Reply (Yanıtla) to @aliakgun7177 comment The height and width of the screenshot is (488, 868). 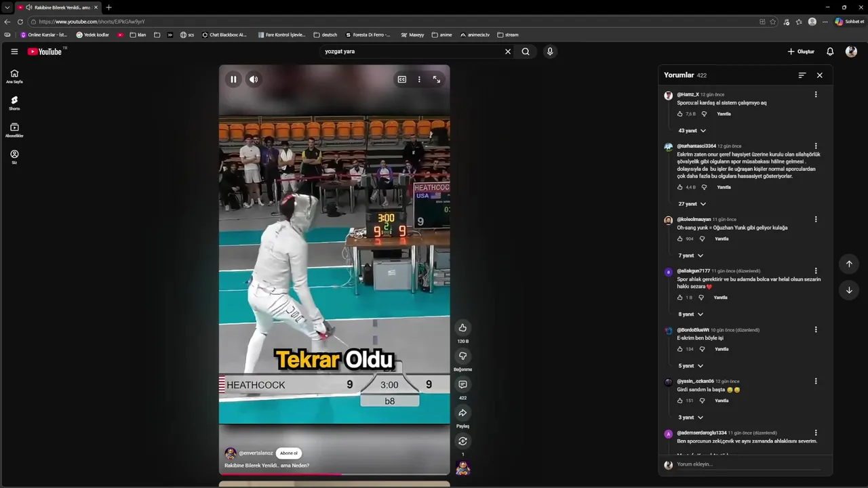pyautogui.click(x=720, y=298)
